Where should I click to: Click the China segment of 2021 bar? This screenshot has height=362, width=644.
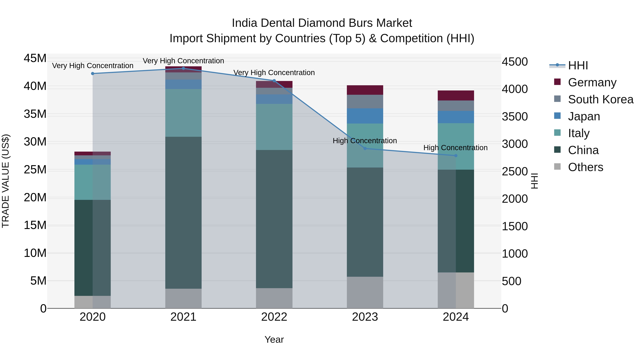pos(184,213)
